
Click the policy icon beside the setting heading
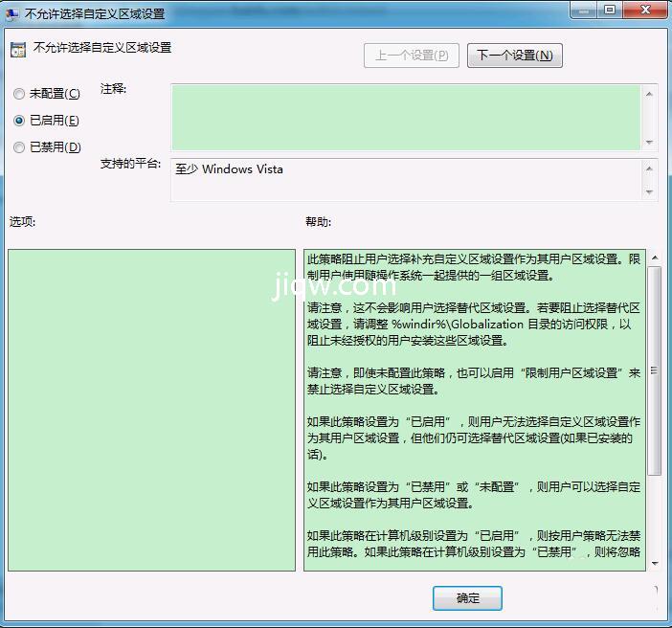[x=18, y=49]
